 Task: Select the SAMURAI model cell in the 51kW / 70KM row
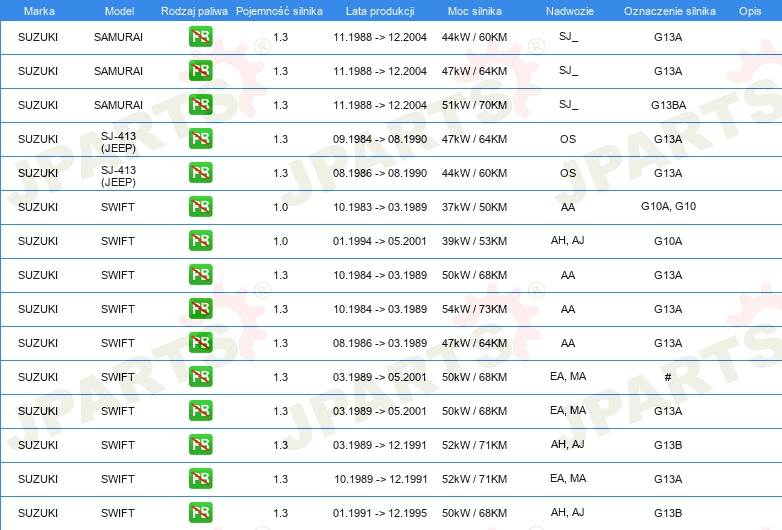[118, 105]
